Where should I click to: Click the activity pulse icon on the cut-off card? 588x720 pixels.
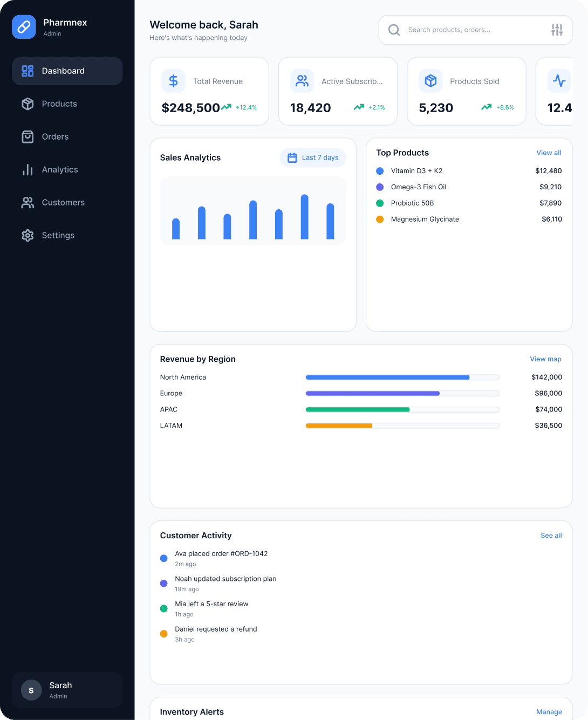pyautogui.click(x=559, y=81)
